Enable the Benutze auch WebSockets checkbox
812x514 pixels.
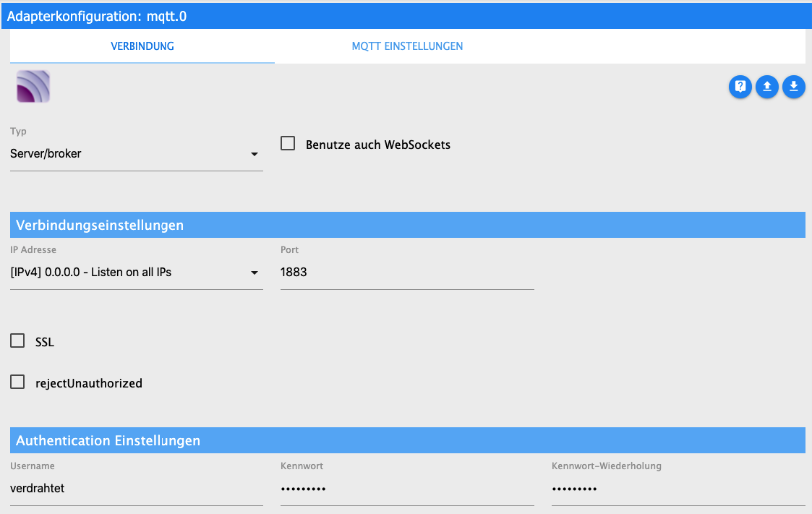288,144
